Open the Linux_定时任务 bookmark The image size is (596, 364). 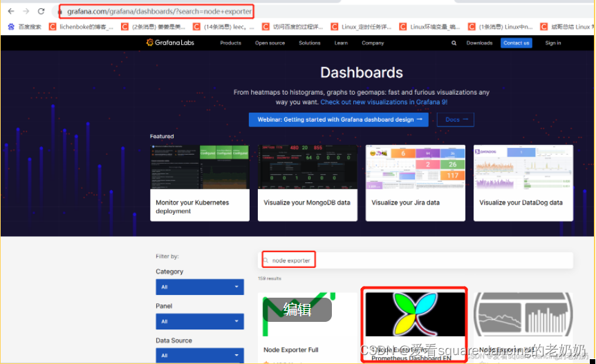[361, 26]
